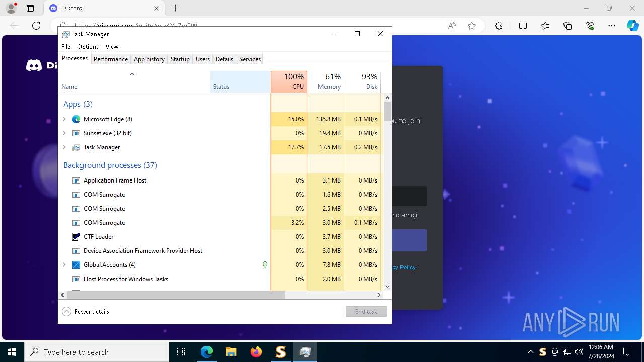This screenshot has width=644, height=362.
Task: Click the Host Process for Windows Tasks icon
Action: 76,279
